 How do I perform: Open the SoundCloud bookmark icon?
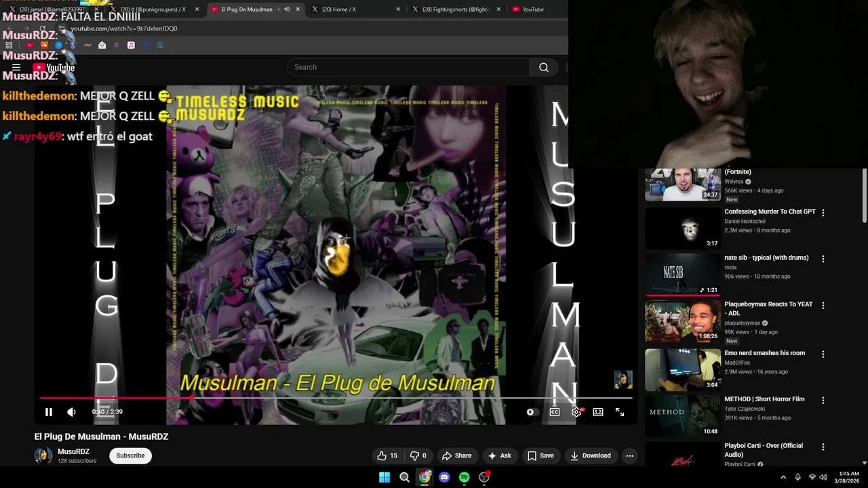pyautogui.click(x=44, y=45)
